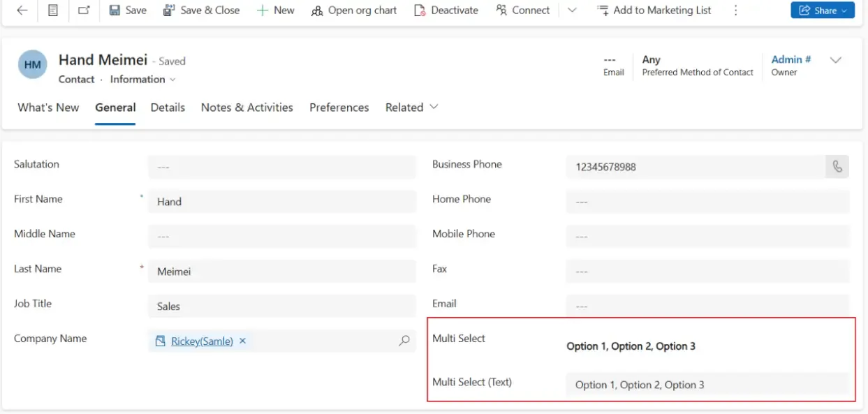Click the Connect command
The height and width of the screenshot is (414, 868).
pyautogui.click(x=522, y=10)
